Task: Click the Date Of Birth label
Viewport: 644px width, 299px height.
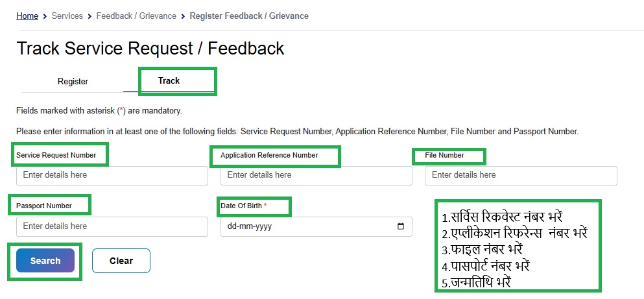Action: 243,206
